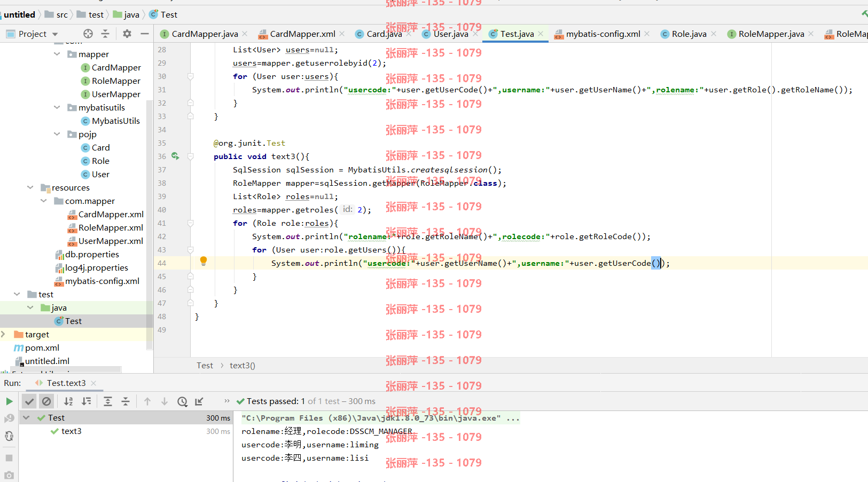Expand the target folder
868x482 pixels.
tap(3, 334)
